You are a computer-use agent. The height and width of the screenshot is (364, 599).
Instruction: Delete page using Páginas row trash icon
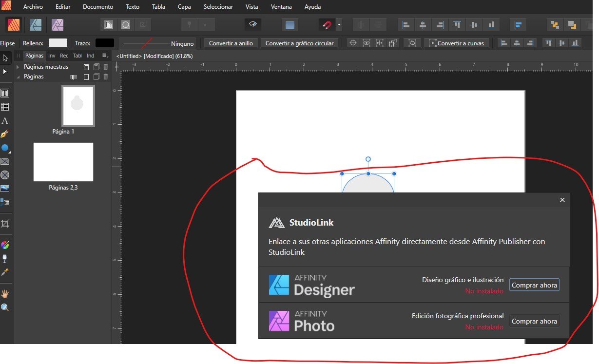coord(106,77)
